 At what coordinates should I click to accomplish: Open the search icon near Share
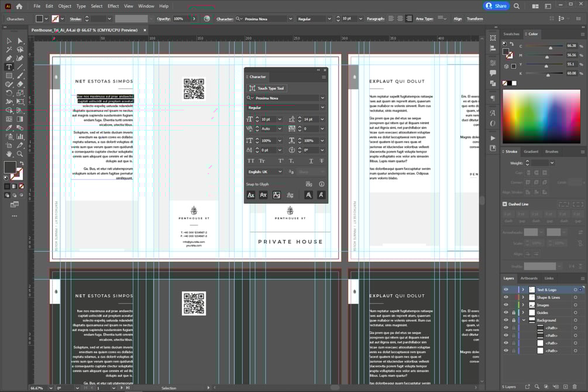tap(517, 6)
